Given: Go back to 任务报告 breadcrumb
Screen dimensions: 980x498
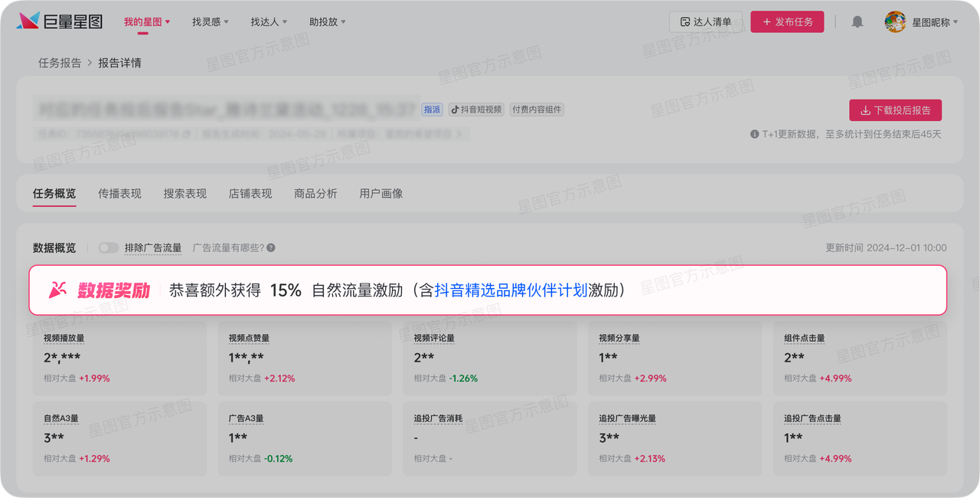Looking at the screenshot, I should (60, 63).
